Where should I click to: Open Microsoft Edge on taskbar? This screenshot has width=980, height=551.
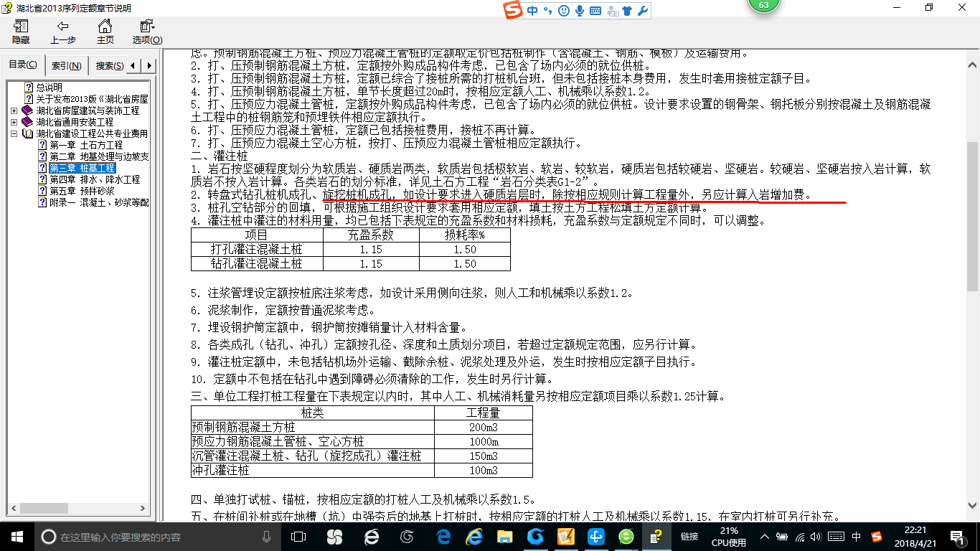(444, 537)
